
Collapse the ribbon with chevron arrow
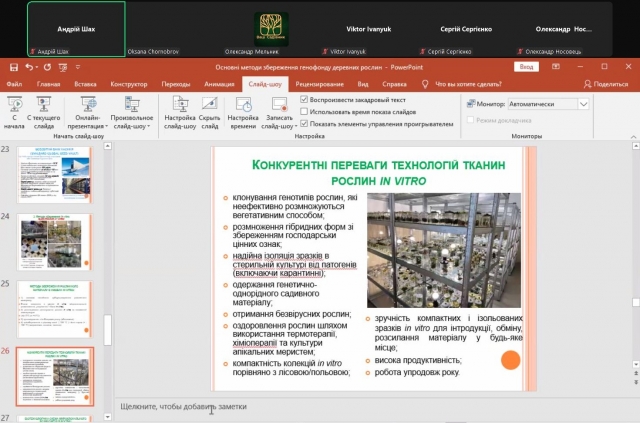click(x=633, y=137)
